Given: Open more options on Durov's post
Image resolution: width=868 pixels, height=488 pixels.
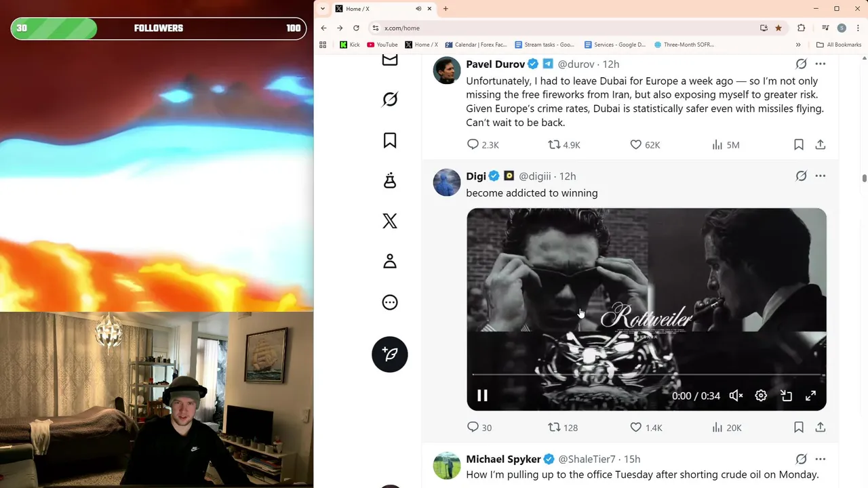Looking at the screenshot, I should 821,64.
